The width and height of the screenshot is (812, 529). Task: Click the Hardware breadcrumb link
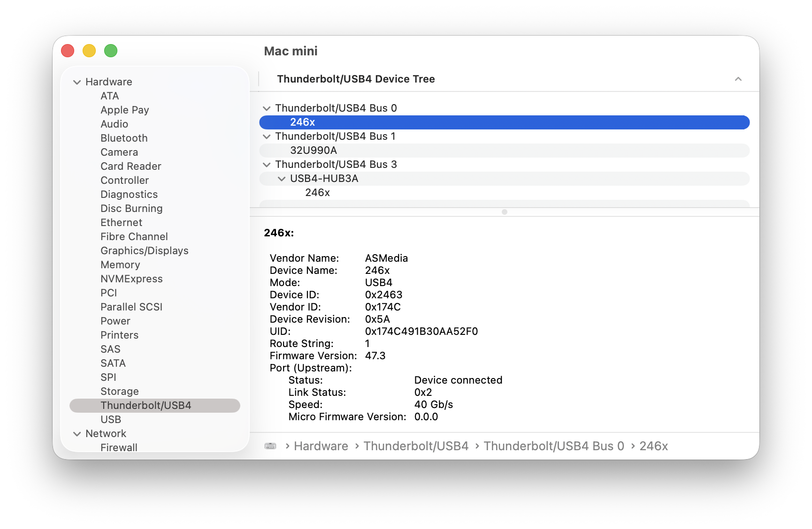pyautogui.click(x=321, y=446)
